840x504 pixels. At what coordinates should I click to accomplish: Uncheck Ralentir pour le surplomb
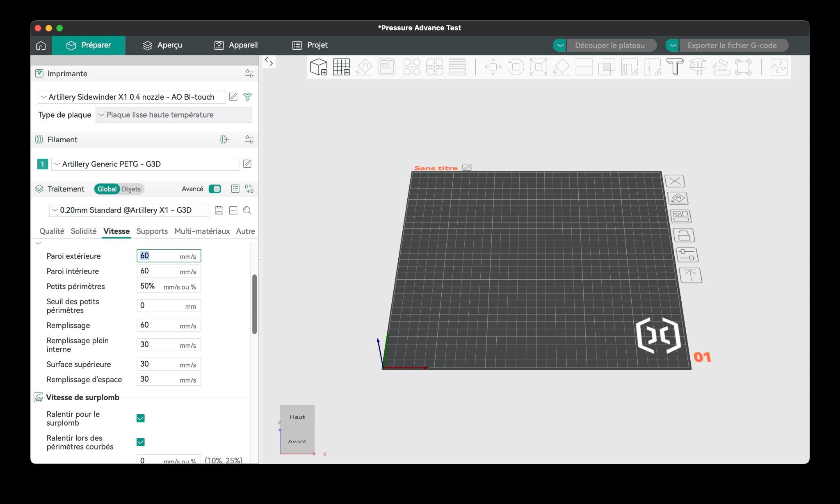click(140, 418)
